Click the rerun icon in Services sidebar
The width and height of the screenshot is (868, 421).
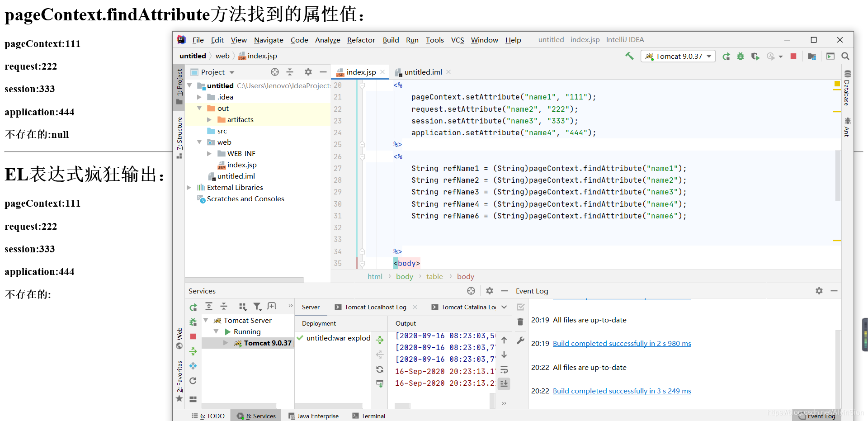pyautogui.click(x=193, y=307)
